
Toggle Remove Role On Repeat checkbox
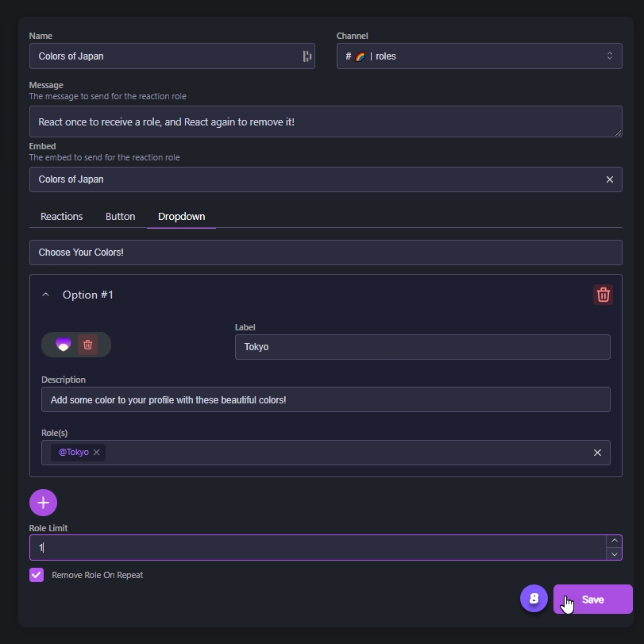[x=37, y=575]
